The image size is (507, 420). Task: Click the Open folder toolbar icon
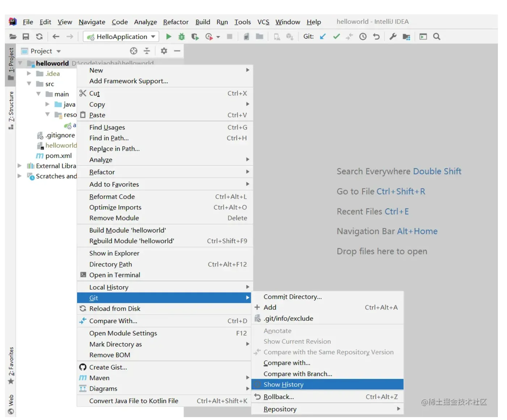13,37
